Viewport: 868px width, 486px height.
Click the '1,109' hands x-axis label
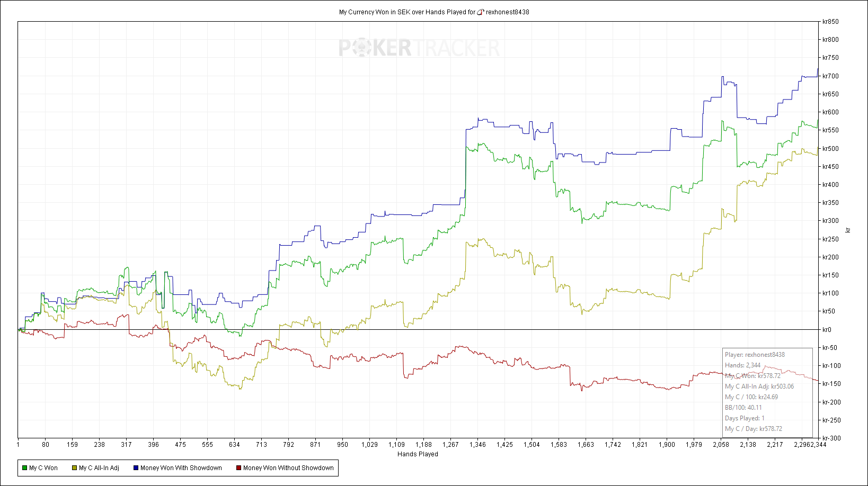click(x=396, y=445)
